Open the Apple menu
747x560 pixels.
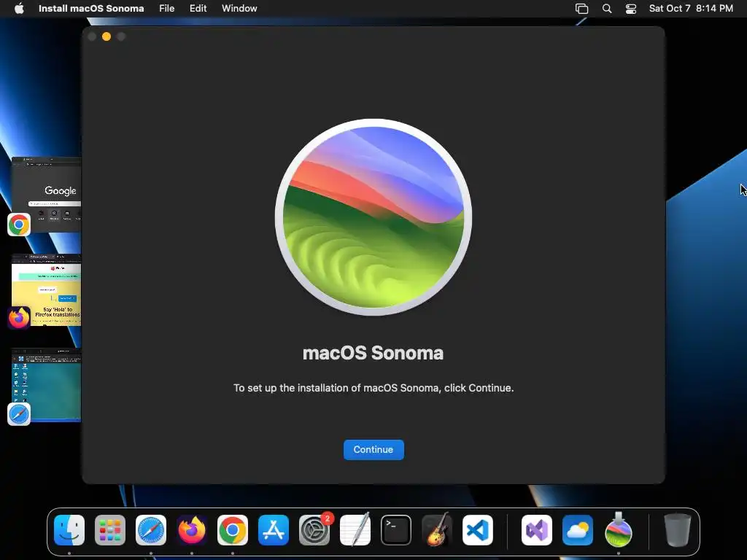point(19,8)
